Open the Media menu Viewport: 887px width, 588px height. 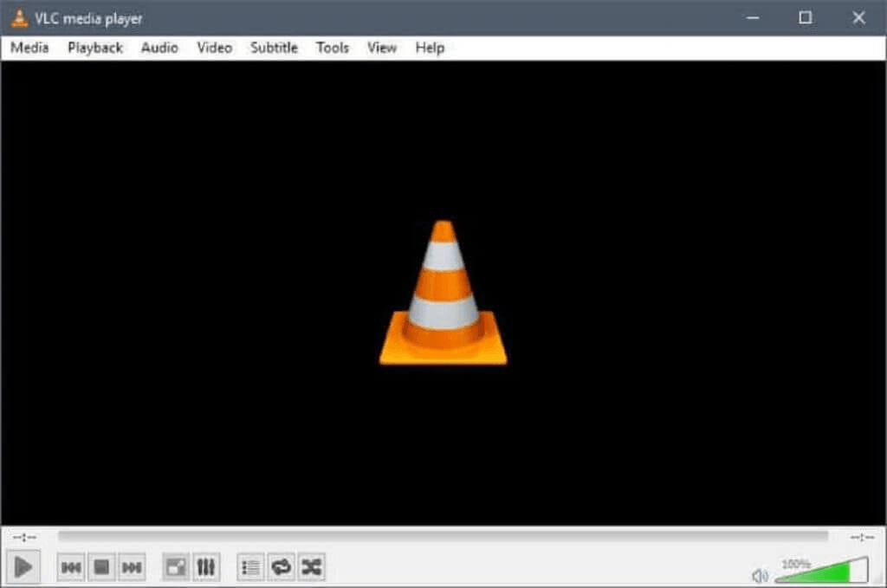coord(29,48)
